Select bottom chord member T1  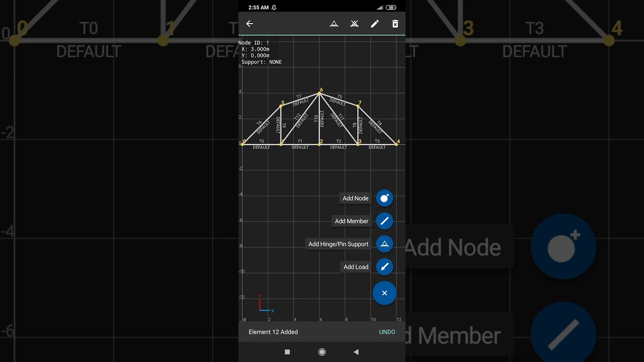300,144
